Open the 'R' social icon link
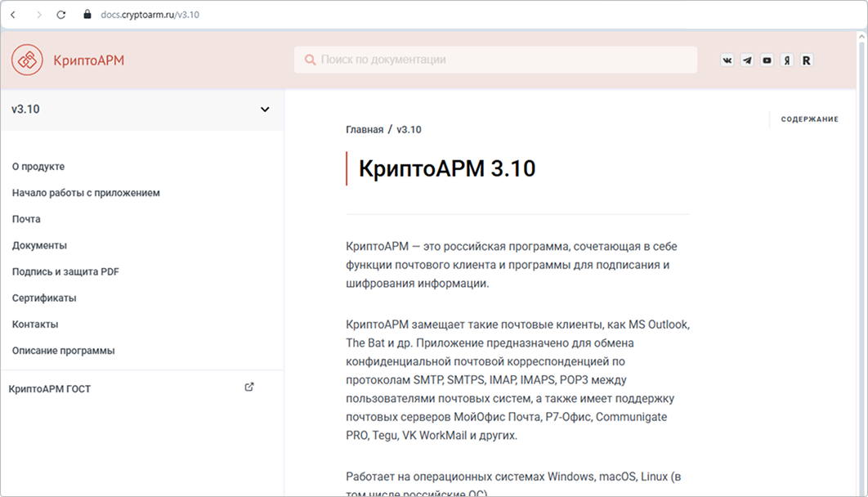868x497 pixels. point(807,60)
